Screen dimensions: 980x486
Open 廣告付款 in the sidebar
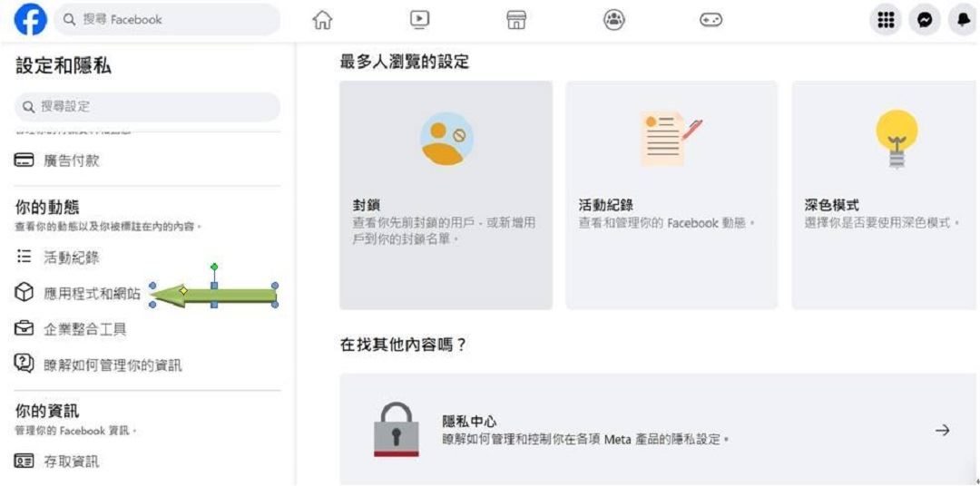pyautogui.click(x=72, y=160)
